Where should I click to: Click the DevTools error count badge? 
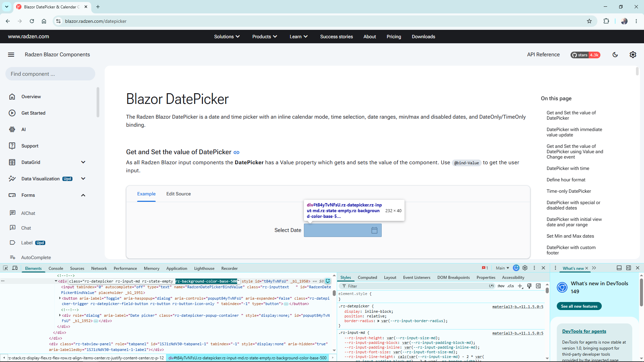tap(485, 268)
